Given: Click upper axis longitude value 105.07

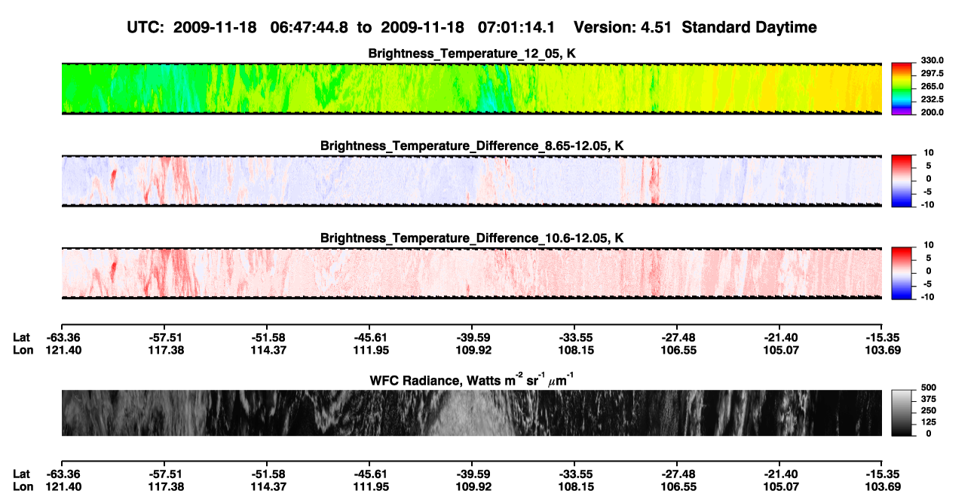Looking at the screenshot, I should 780,350.
